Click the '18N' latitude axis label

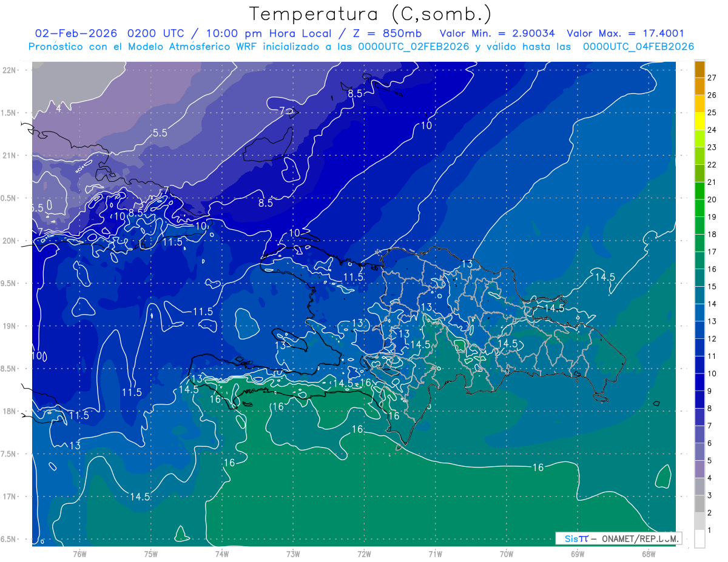tap(10, 411)
